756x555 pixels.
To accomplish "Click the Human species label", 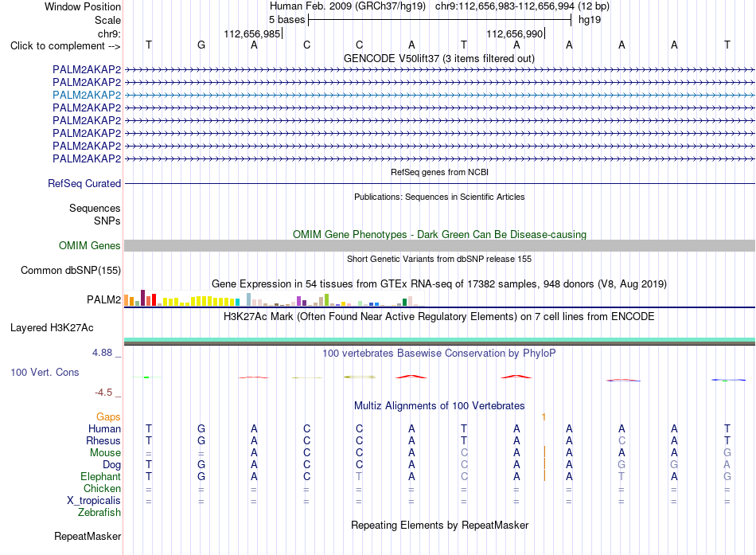I will pos(104,429).
